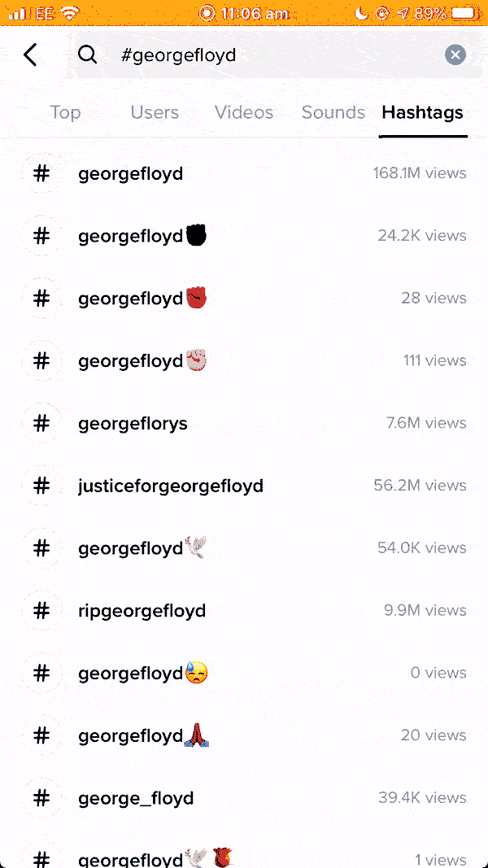Clear the search field with X icon
488x868 pixels.
(455, 55)
